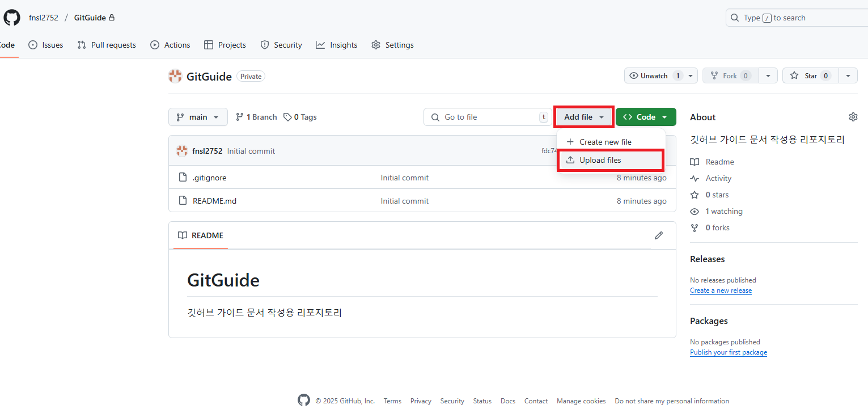Click 'Do not share my personal information'

click(x=672, y=401)
